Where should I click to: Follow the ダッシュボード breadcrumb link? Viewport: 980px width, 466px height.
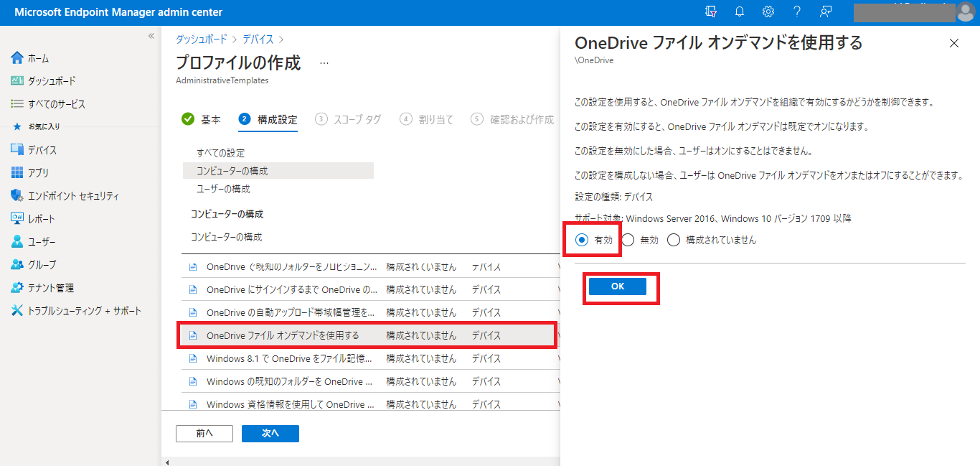click(x=202, y=39)
